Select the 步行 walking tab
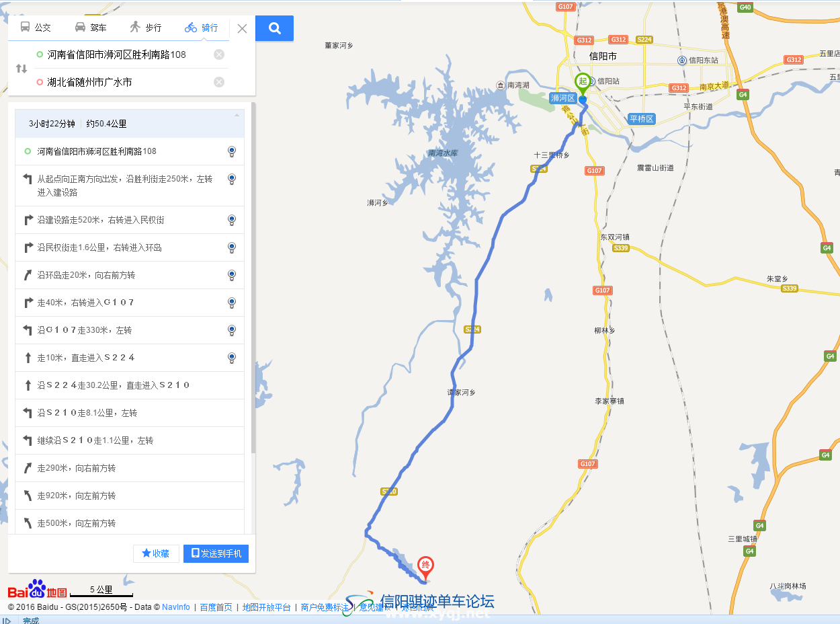The height and width of the screenshot is (624, 840). coord(146,28)
